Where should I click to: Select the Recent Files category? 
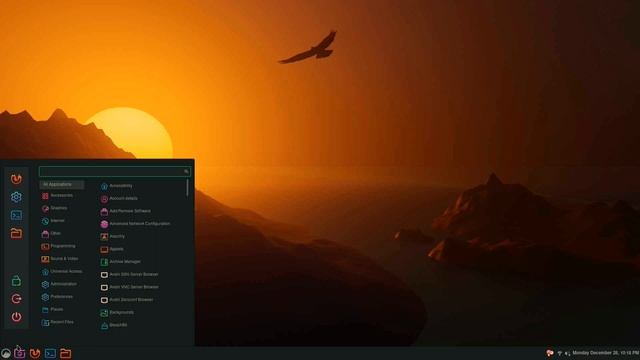(x=58, y=322)
